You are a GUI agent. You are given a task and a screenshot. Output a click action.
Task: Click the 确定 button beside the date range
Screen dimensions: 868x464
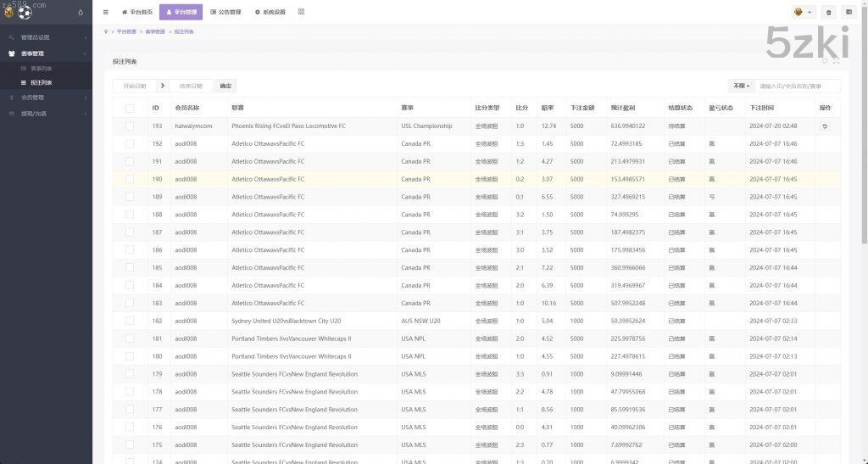point(225,86)
